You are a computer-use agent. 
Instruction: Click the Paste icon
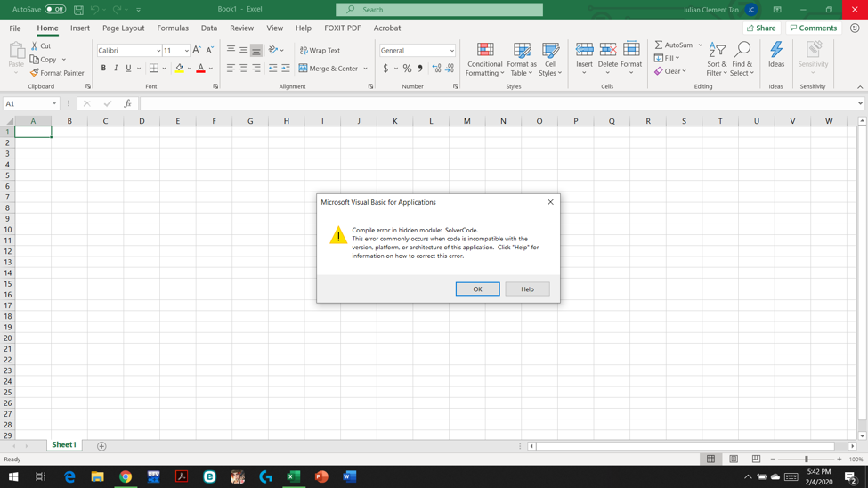point(17,51)
